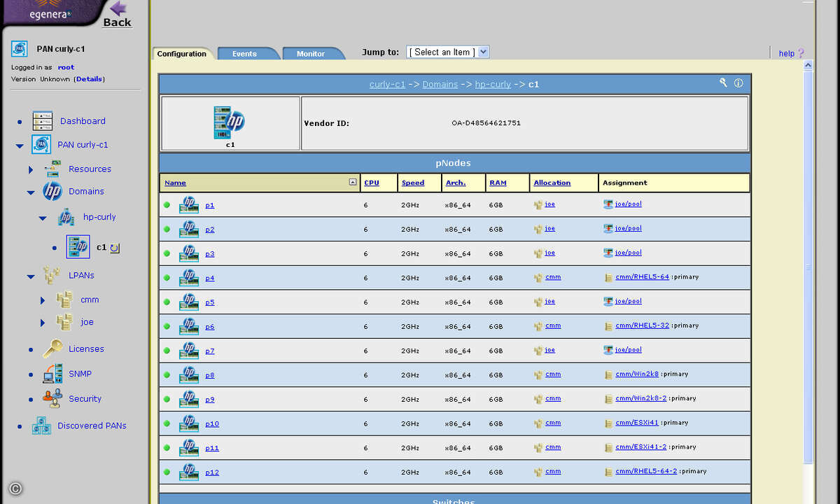Open the Security icon

pyautogui.click(x=52, y=398)
